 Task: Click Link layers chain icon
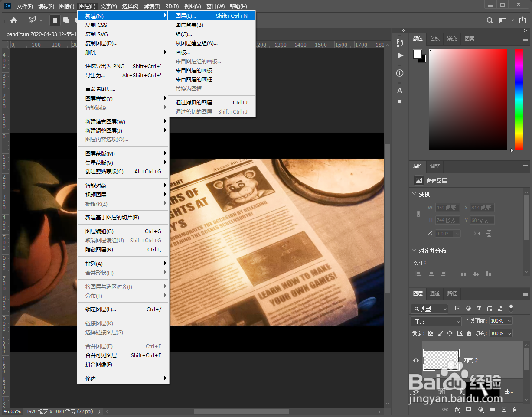[x=445, y=409]
